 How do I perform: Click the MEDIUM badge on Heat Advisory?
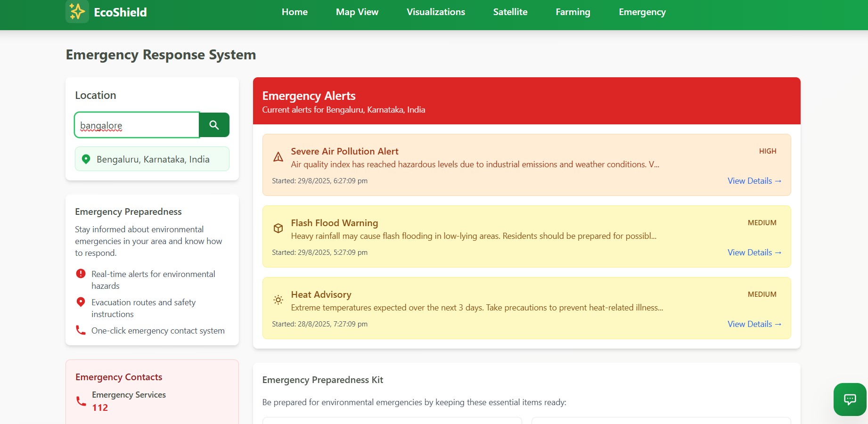[762, 294]
